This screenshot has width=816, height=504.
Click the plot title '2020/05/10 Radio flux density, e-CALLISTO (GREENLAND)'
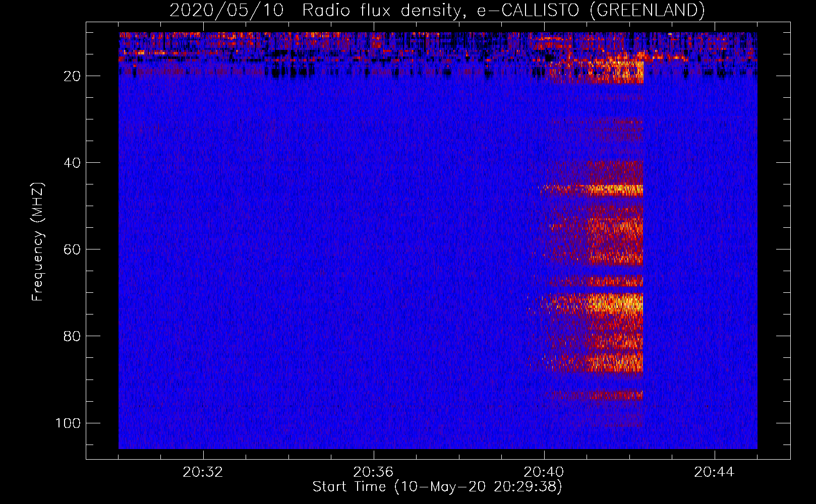[437, 11]
